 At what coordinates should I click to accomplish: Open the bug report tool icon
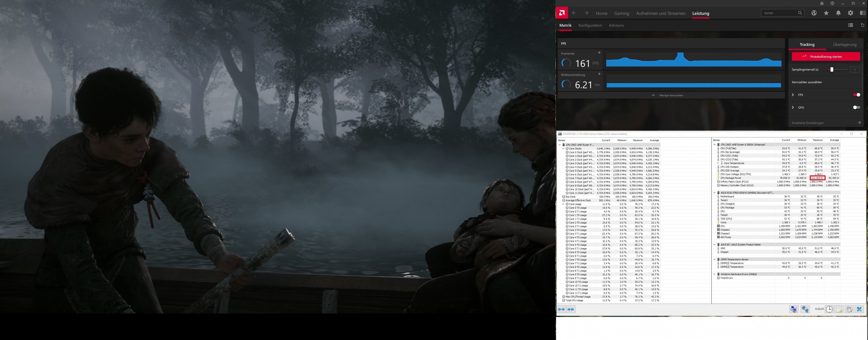822,3
